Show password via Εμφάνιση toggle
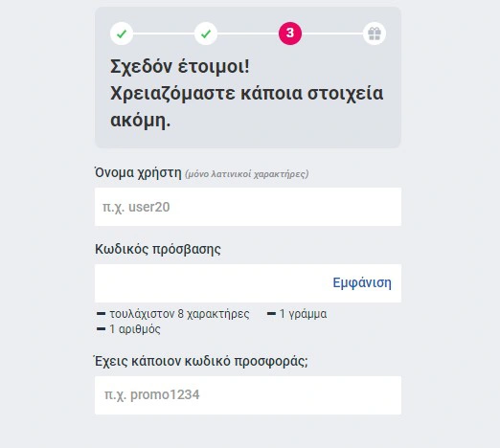 (x=362, y=282)
